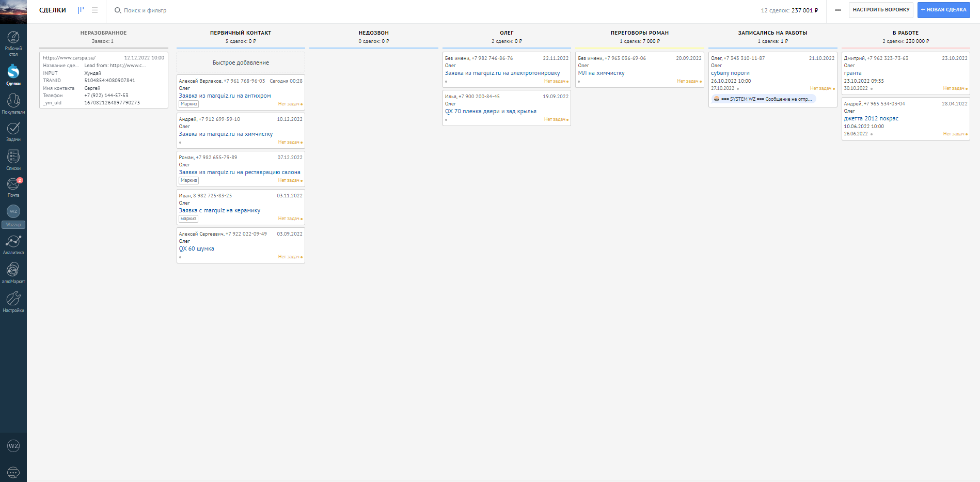This screenshot has height=482, width=980.
Task: Open deal QX 70 пленка двери и зад крылья
Action: point(491,111)
